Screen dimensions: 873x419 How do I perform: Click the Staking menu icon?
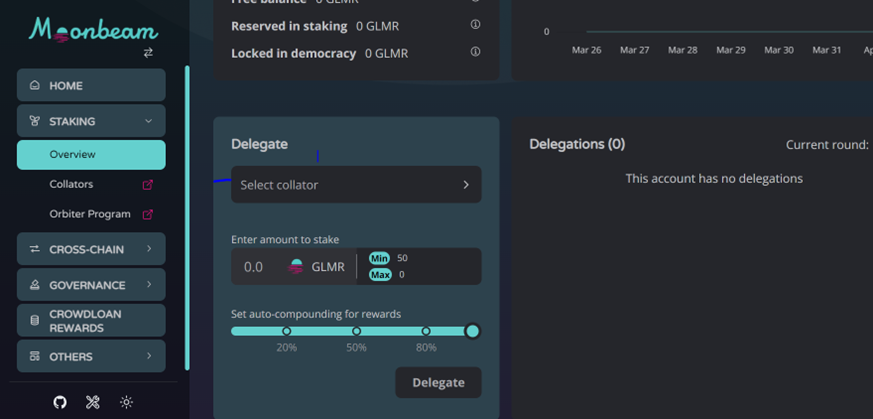[35, 121]
